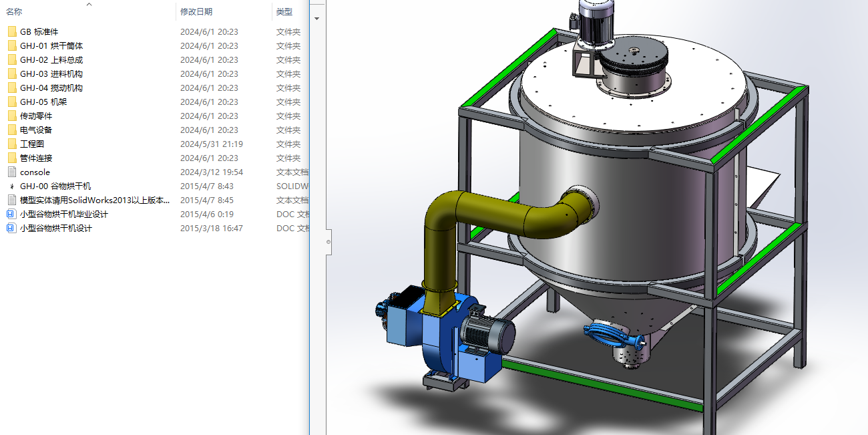Select the 电气设备 folder icon
The height and width of the screenshot is (435, 868).
(11, 130)
